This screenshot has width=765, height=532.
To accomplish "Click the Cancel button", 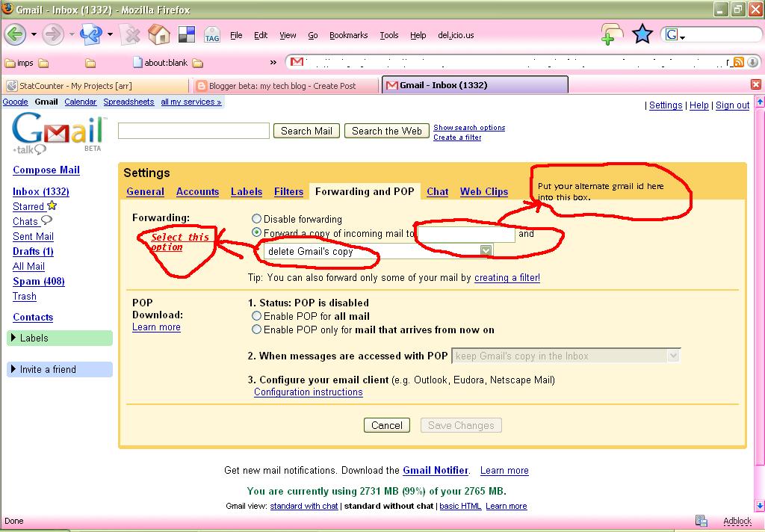I will pyautogui.click(x=387, y=425).
